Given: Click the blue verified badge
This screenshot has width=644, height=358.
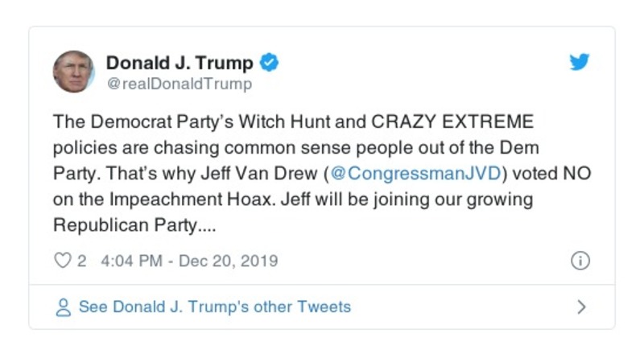Looking at the screenshot, I should tap(270, 63).
